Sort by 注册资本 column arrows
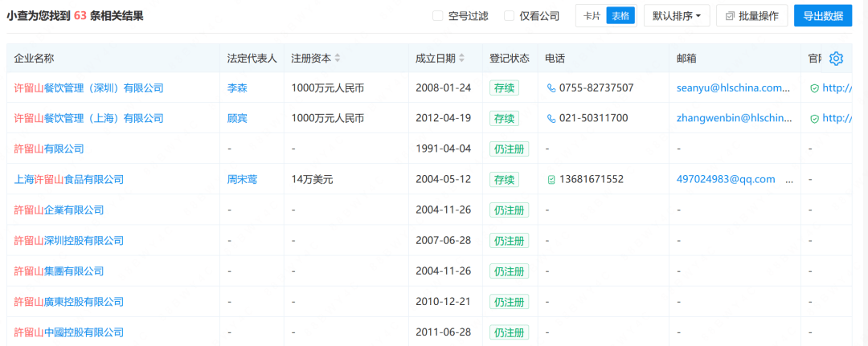This screenshot has height=346, width=868. point(338,58)
